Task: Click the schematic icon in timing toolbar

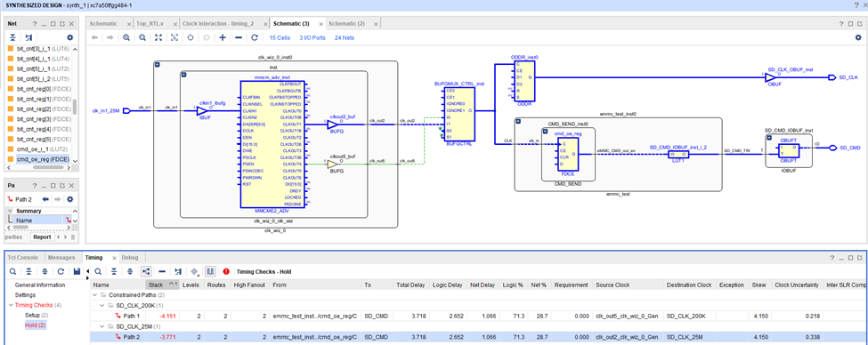Action: [178, 271]
